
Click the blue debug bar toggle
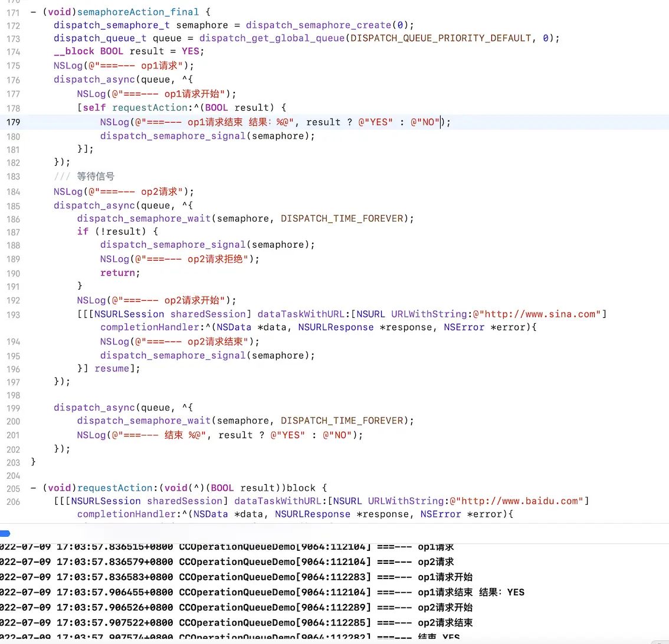click(5, 533)
